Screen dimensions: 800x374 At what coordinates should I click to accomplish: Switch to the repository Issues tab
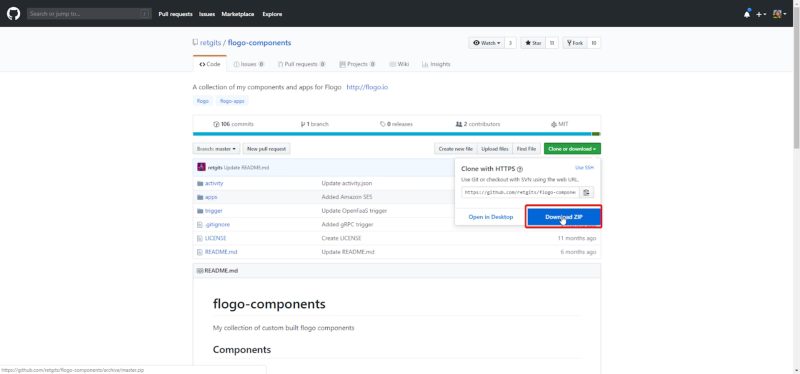coord(248,64)
